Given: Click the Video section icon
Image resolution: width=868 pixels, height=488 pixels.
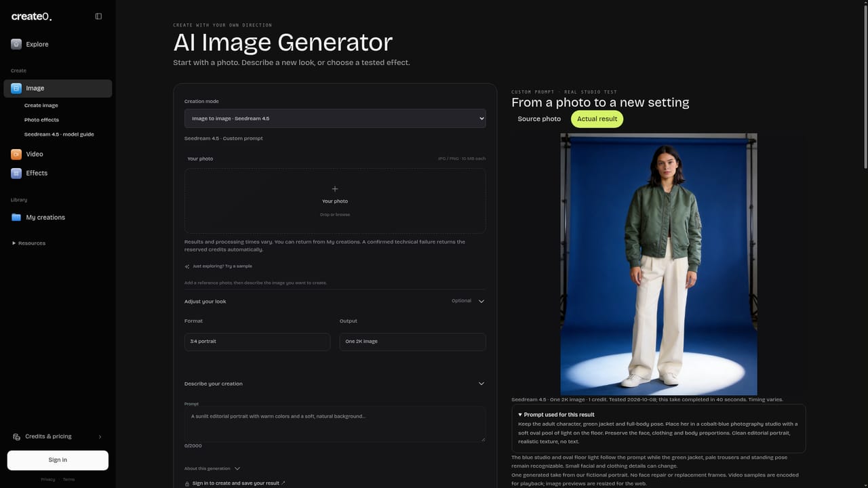Looking at the screenshot, I should coord(16,154).
